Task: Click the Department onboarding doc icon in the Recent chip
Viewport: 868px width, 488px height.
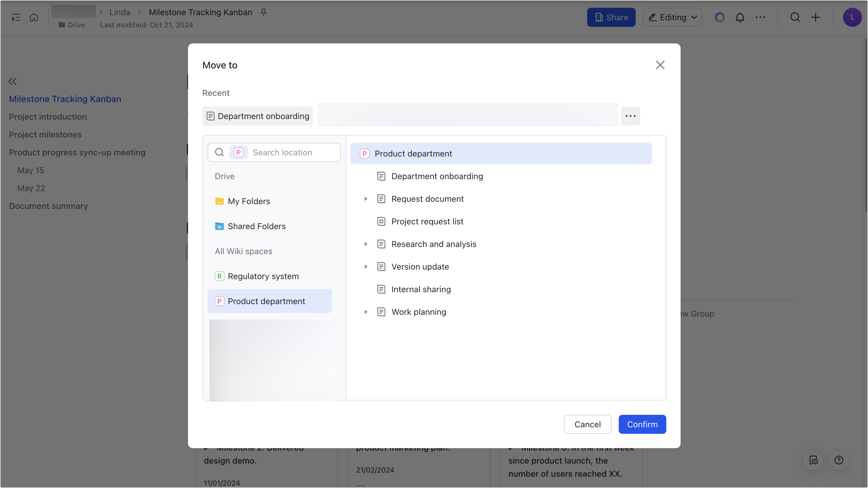Action: pyautogui.click(x=211, y=116)
